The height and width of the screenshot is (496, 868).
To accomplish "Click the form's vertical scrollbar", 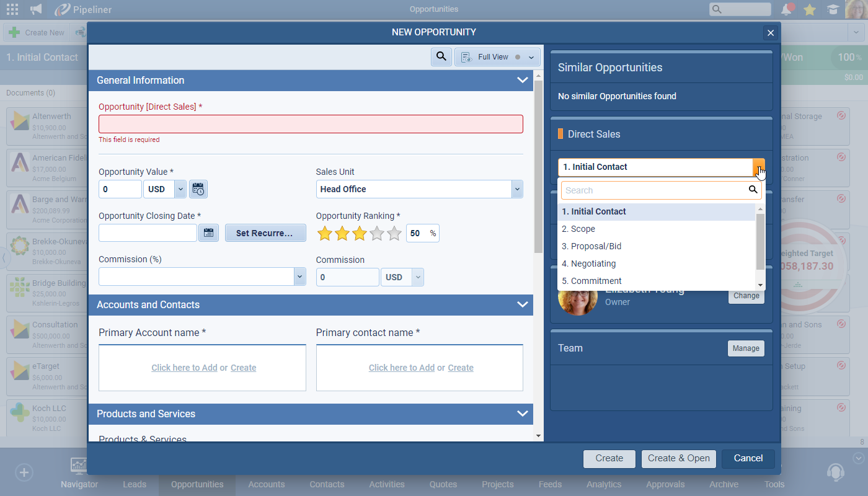I will click(x=538, y=167).
